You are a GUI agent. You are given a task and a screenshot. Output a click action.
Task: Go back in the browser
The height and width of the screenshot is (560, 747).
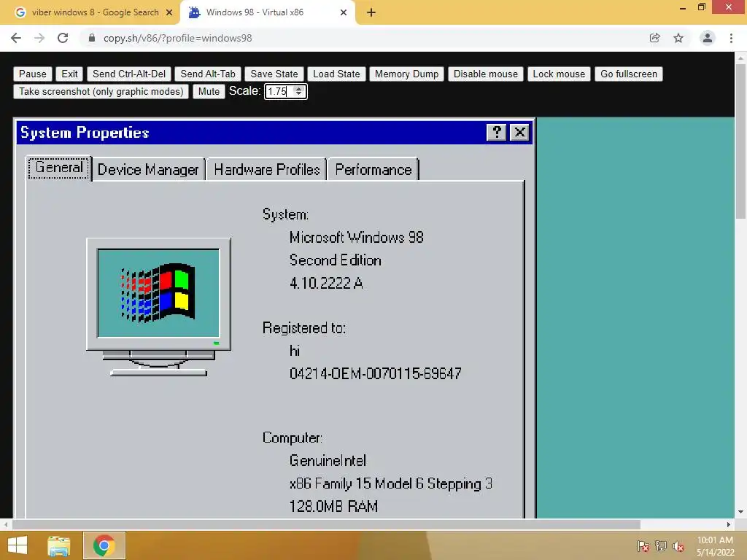[16, 38]
